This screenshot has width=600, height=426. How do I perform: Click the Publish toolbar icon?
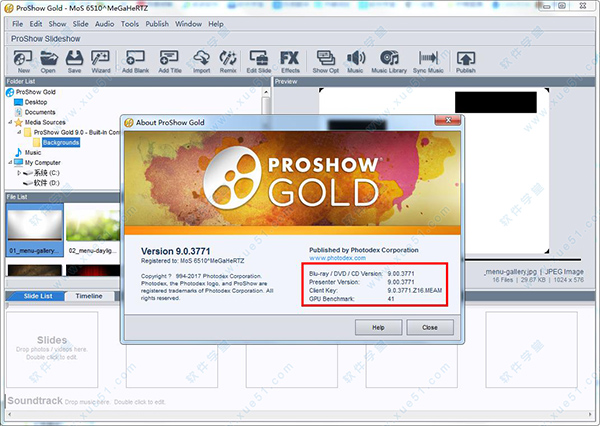pyautogui.click(x=466, y=61)
